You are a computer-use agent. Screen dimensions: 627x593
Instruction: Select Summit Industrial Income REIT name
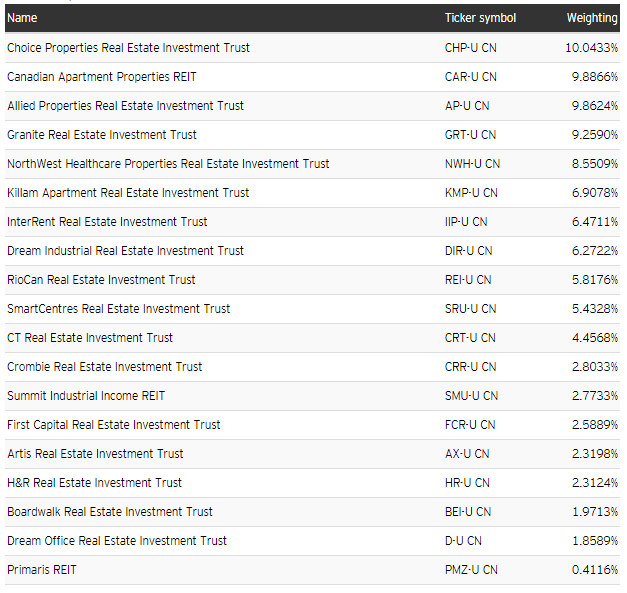coord(86,396)
